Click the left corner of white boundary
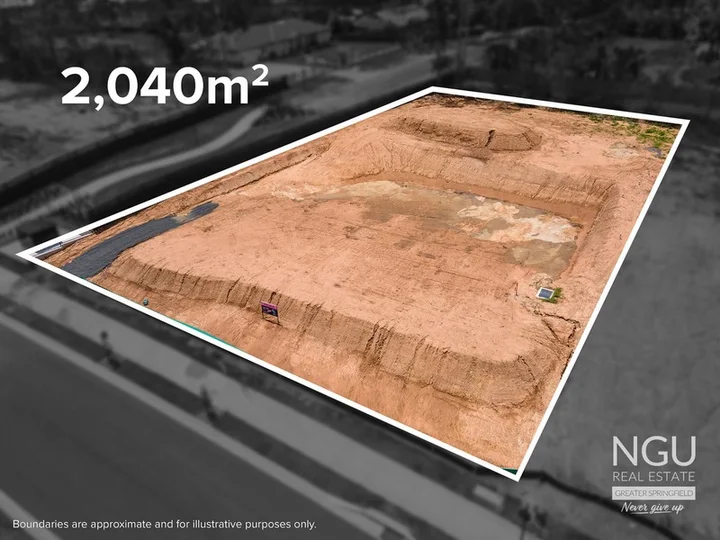The height and width of the screenshot is (540, 720). [x=20, y=255]
